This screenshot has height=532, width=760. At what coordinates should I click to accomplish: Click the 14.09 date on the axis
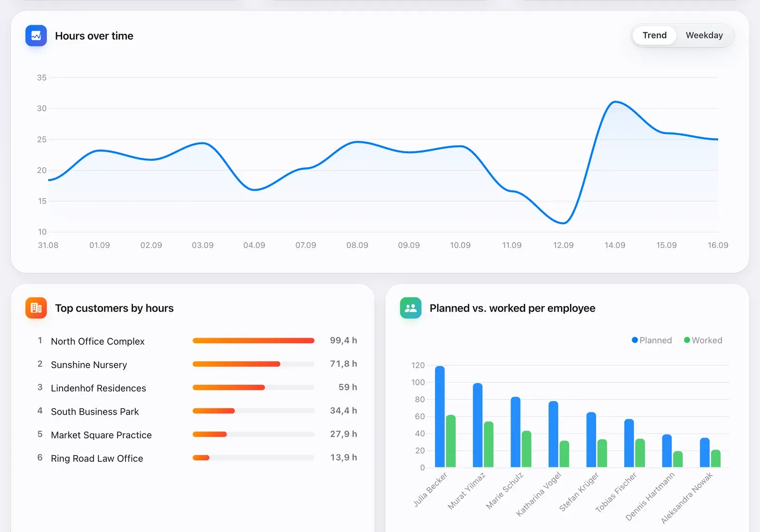(x=615, y=245)
